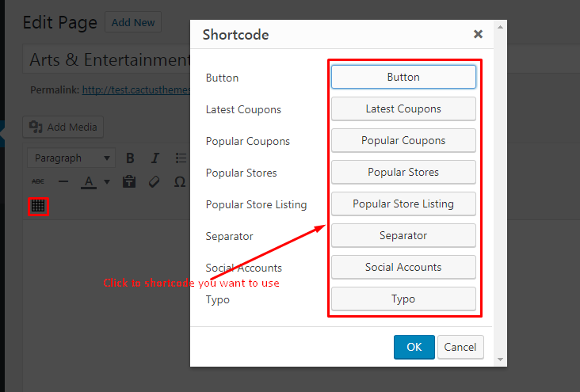
Task: Insert a horizontal line
Action: click(63, 182)
